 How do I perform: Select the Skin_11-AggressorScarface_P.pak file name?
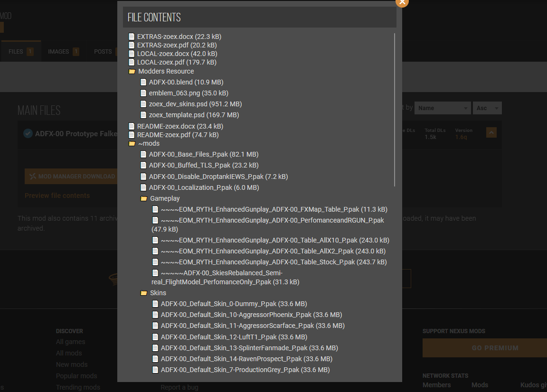click(x=253, y=326)
